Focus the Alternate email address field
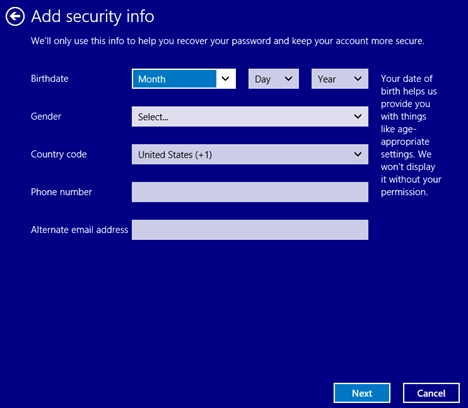This screenshot has width=468, height=408. click(x=250, y=229)
